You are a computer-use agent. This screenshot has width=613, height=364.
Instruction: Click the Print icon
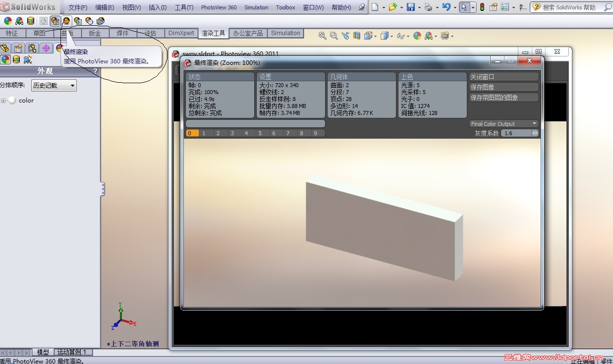(x=429, y=7)
